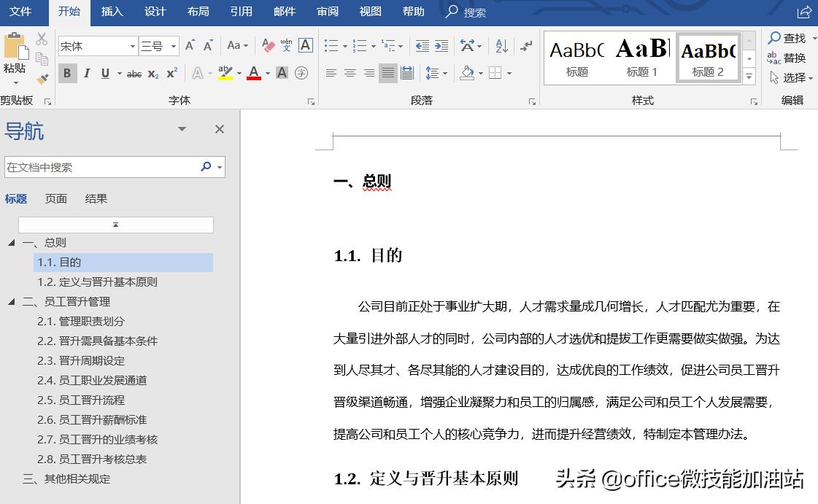Open the 视图 ribbon tab

coord(369,12)
